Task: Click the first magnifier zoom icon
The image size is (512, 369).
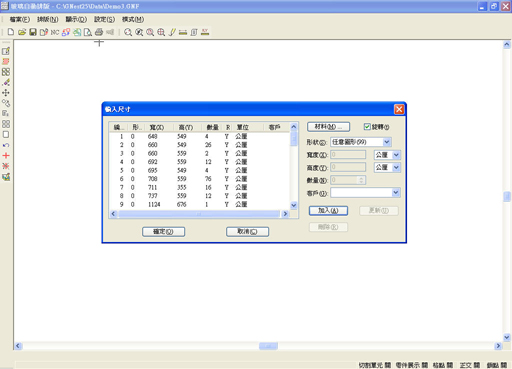Action: [128, 32]
